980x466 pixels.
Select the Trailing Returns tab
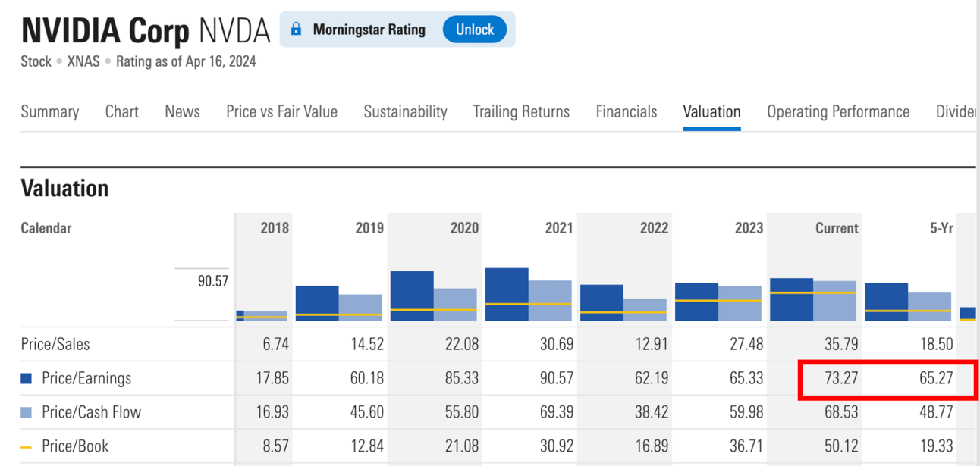tap(521, 111)
